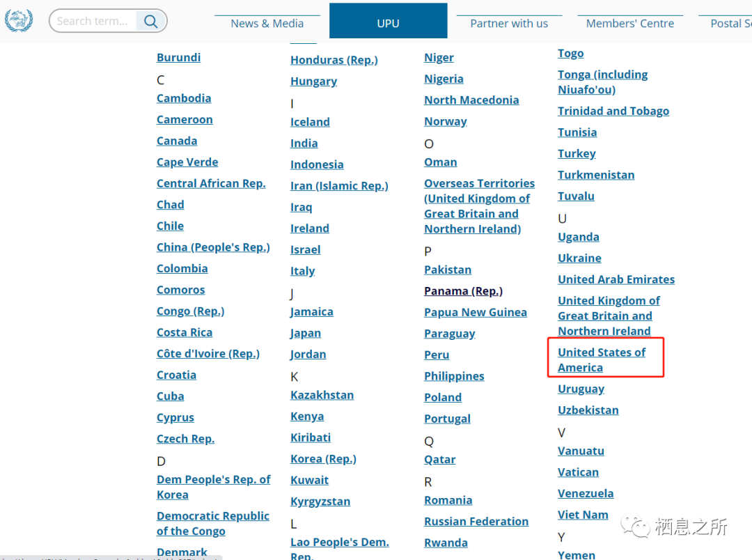Select the Qatar link
Image resolution: width=752 pixels, height=560 pixels.
pyautogui.click(x=440, y=460)
